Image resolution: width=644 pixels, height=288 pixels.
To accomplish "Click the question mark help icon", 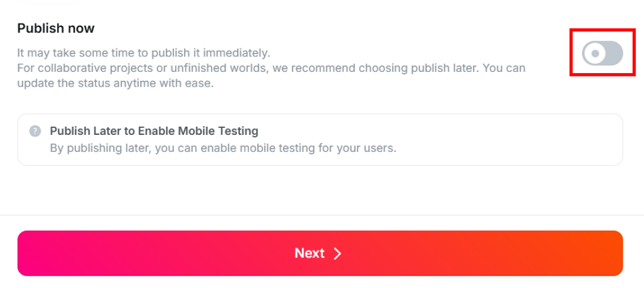I will tap(35, 131).
